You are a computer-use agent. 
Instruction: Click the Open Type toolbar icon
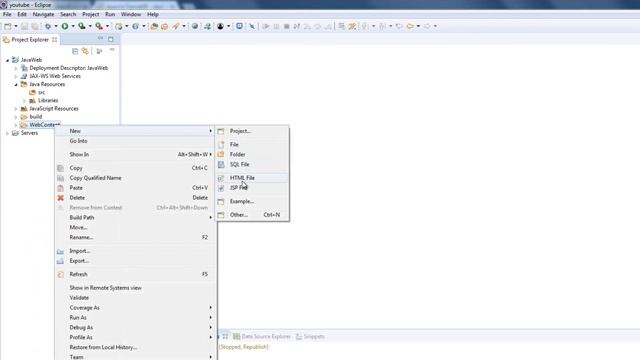154,26
